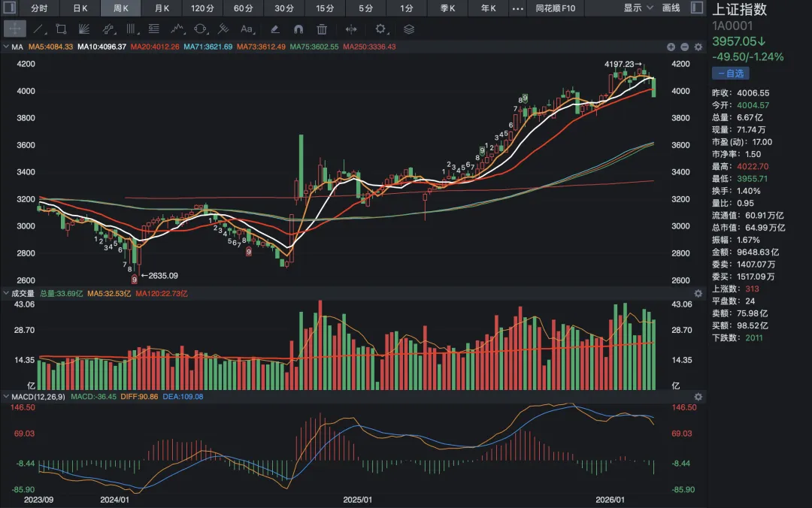Open 同花顺F10 company info
Screen dimensions: 812x508
pyautogui.click(x=555, y=8)
